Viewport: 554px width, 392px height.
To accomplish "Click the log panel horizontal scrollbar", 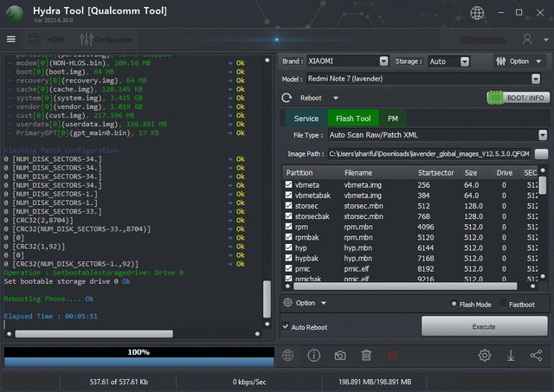I will click(x=94, y=334).
